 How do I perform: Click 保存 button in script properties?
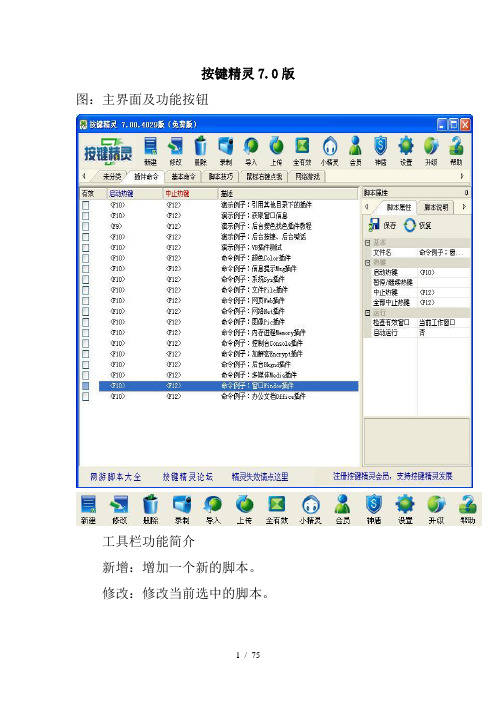pos(382,226)
